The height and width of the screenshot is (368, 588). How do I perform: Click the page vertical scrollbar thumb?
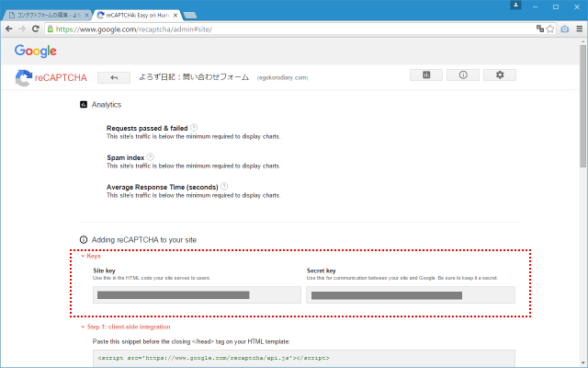582,106
